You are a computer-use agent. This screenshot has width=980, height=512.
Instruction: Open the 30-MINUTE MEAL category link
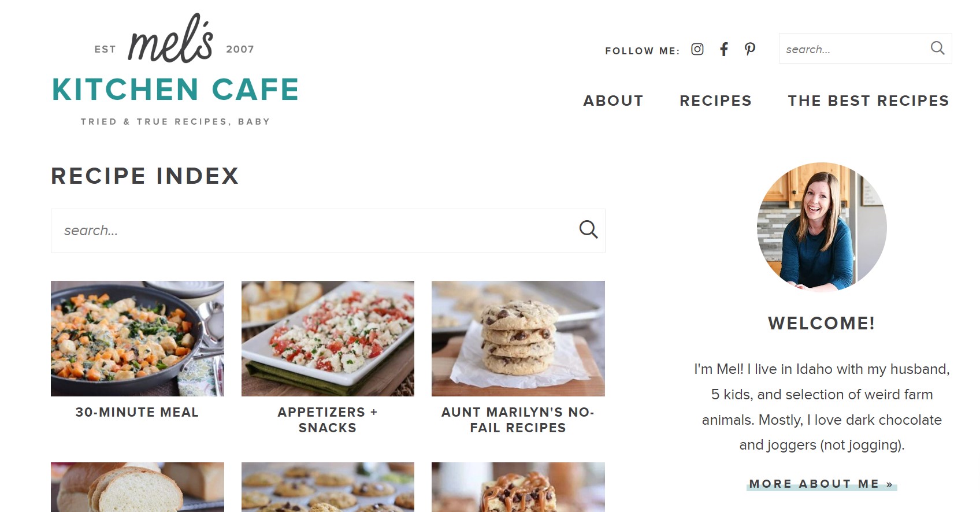tap(137, 413)
